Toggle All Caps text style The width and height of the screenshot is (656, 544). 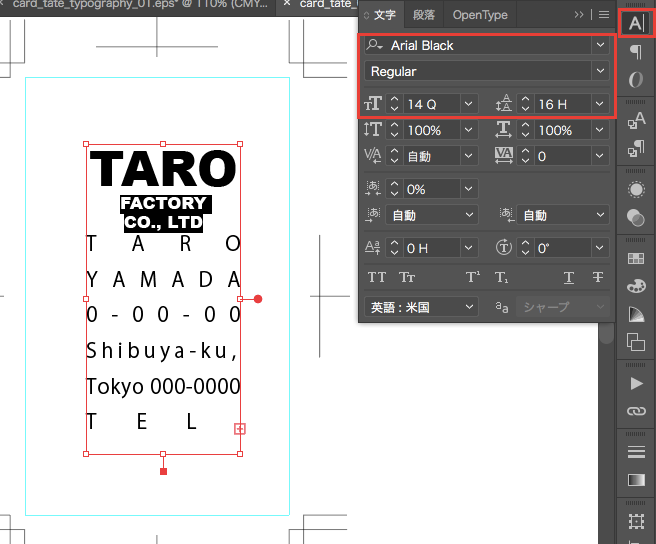pos(377,278)
